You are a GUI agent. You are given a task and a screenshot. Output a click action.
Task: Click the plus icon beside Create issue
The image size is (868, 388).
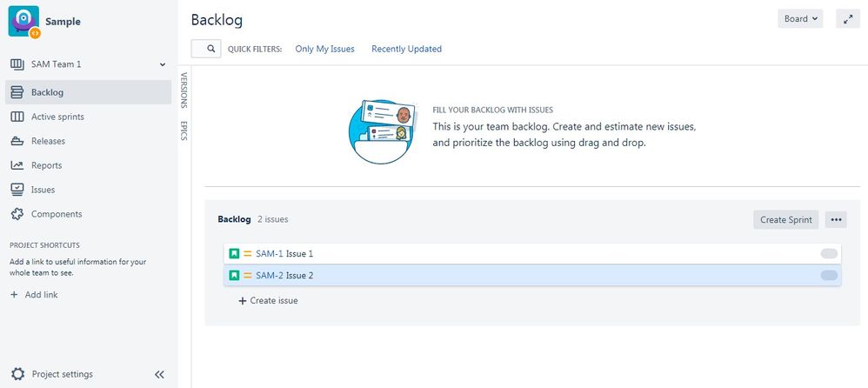(x=242, y=301)
